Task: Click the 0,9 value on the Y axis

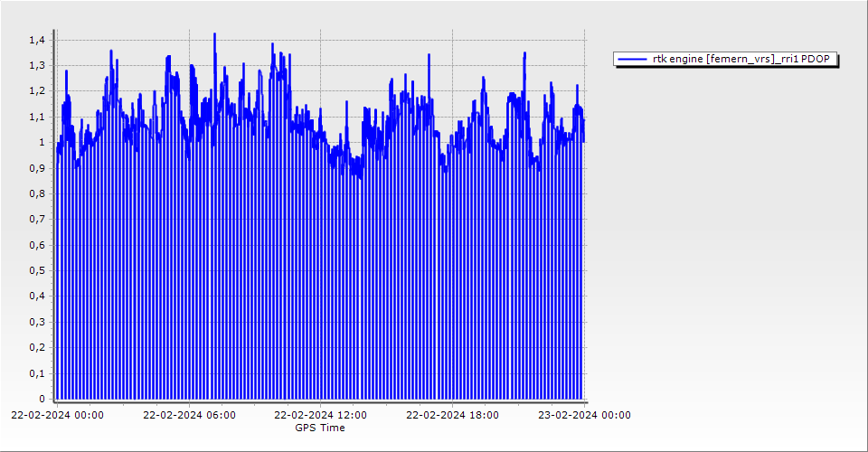Action: [x=36, y=168]
